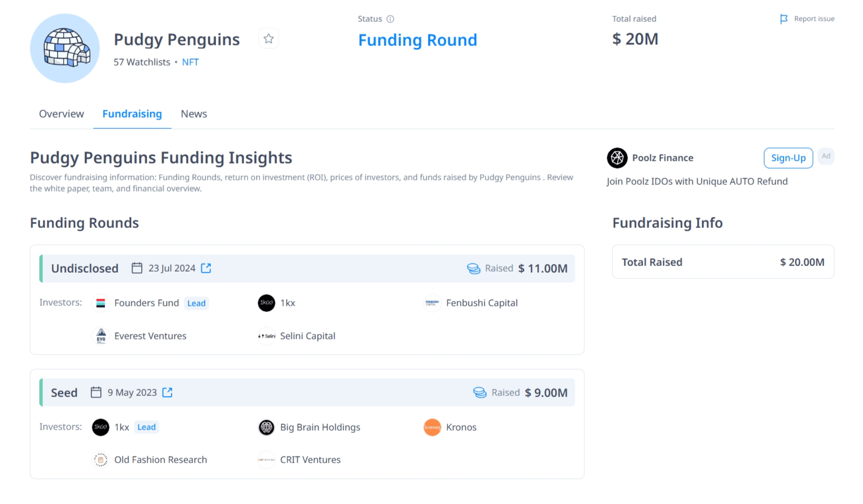
Task: Switch to the News tab
Action: click(194, 114)
